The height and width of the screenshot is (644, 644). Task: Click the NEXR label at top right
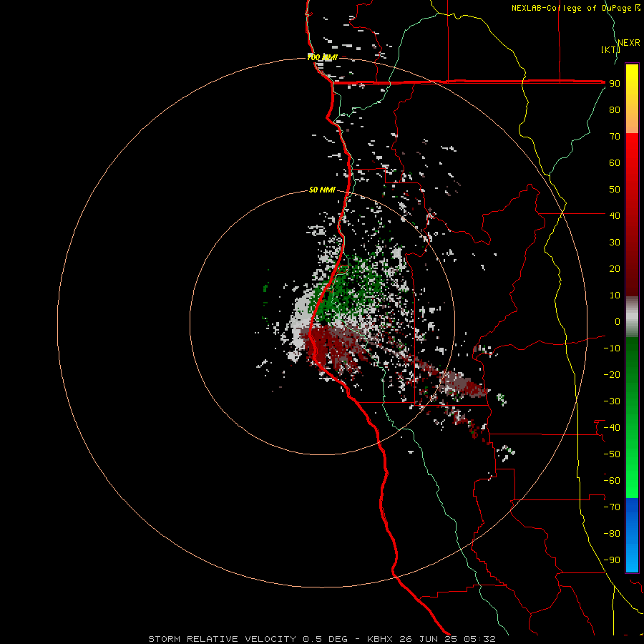click(x=629, y=43)
